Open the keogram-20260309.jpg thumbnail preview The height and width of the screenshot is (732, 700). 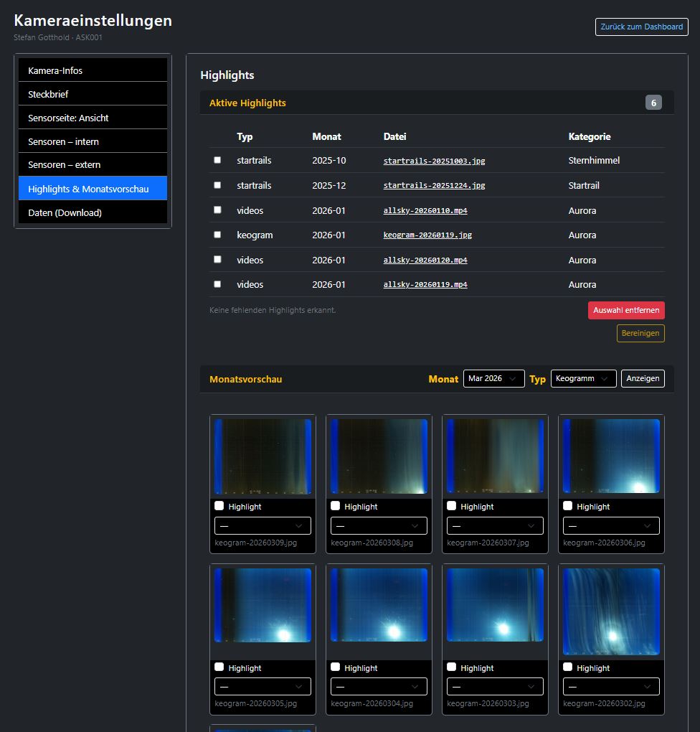pyautogui.click(x=262, y=456)
